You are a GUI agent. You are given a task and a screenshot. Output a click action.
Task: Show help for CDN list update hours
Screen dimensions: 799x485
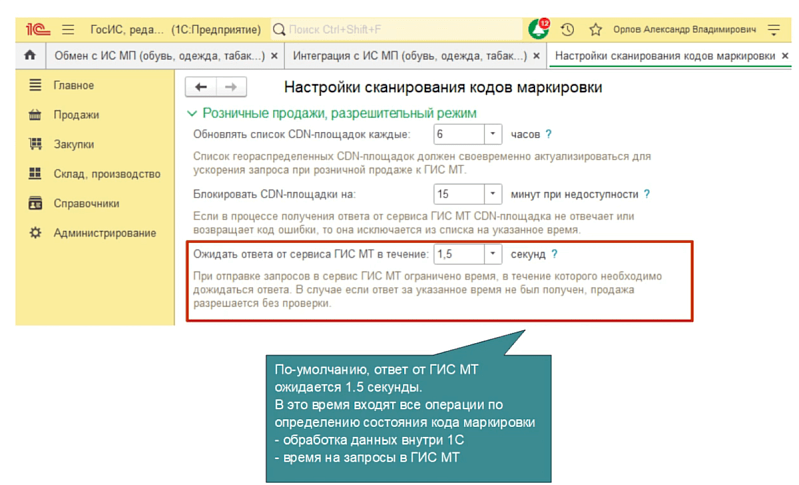click(x=548, y=134)
